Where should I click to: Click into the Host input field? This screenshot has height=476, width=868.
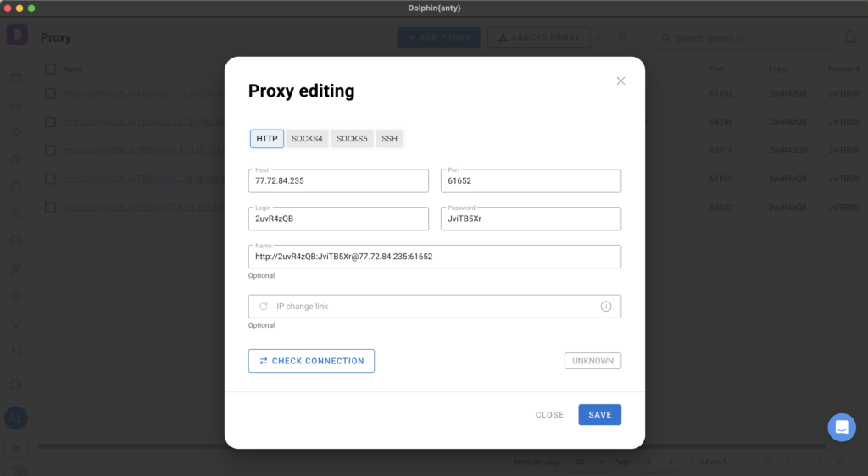coord(338,181)
